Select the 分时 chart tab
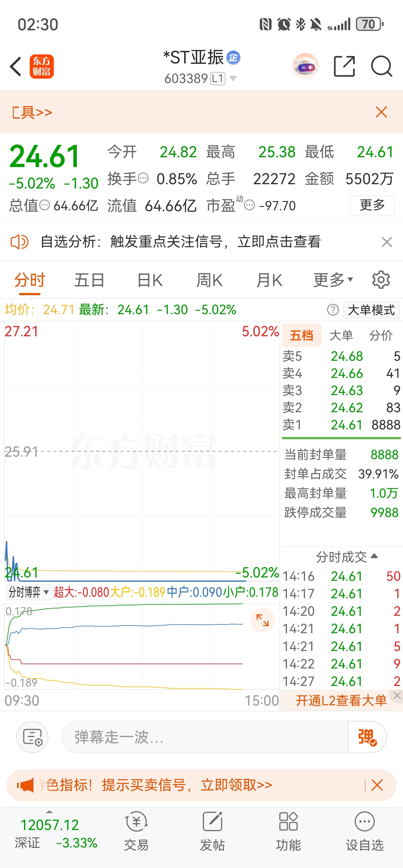403x868 pixels. (x=30, y=280)
